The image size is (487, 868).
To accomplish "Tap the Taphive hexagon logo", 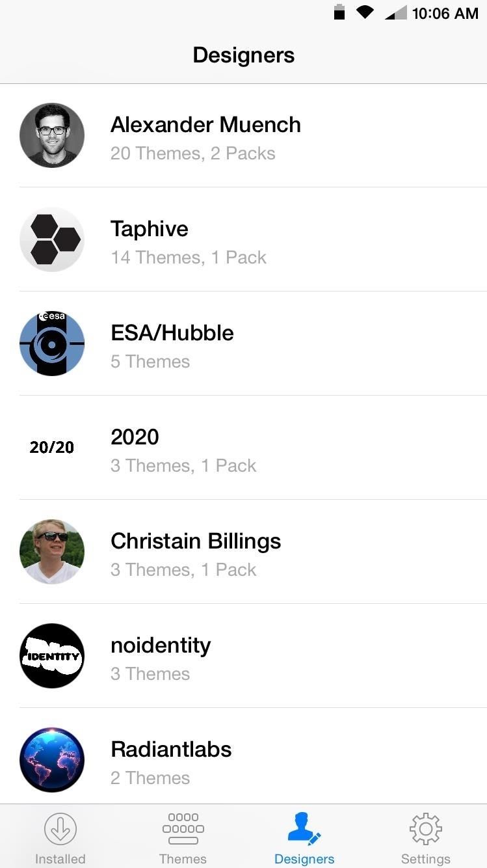I will tap(52, 239).
